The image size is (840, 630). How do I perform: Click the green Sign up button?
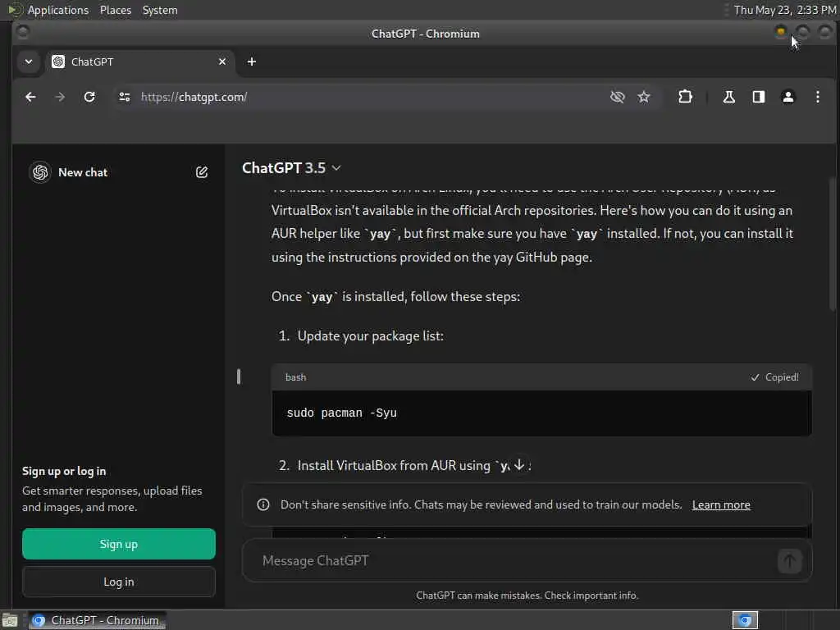click(119, 544)
